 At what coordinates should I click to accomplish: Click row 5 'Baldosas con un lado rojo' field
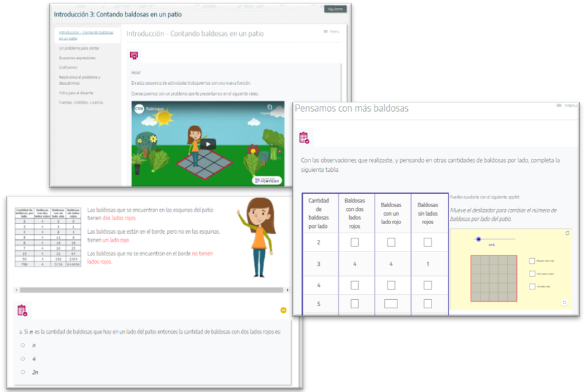pyautogui.click(x=391, y=304)
